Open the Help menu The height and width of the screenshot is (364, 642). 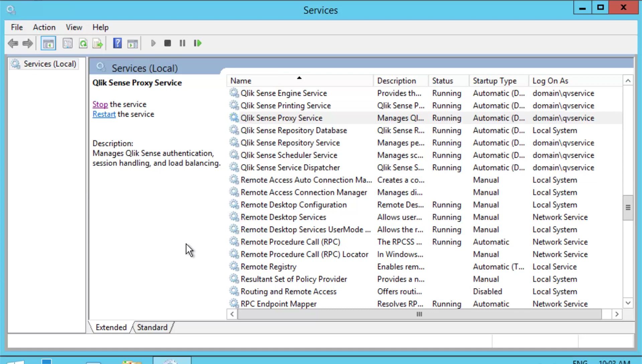100,27
